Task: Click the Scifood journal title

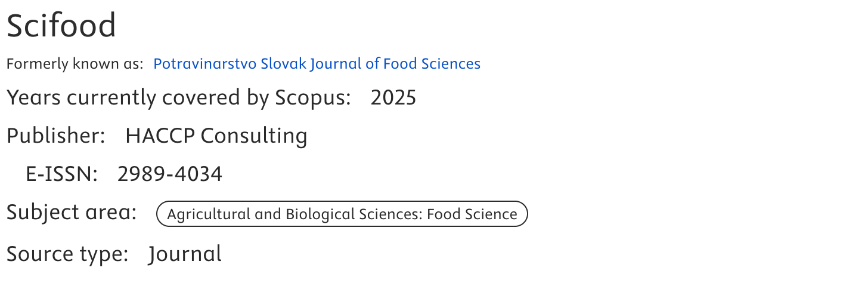Action: 61,26
